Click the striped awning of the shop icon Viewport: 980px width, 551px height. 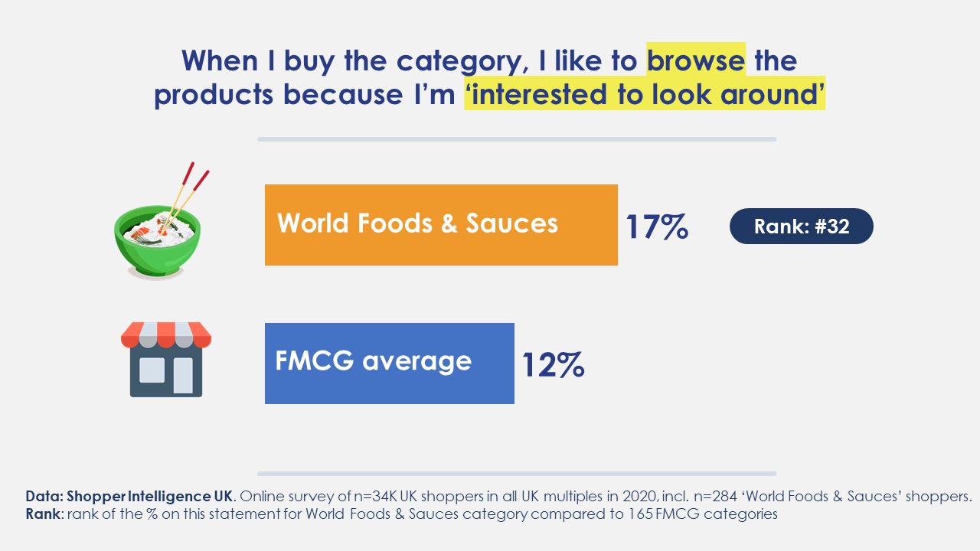pos(166,334)
